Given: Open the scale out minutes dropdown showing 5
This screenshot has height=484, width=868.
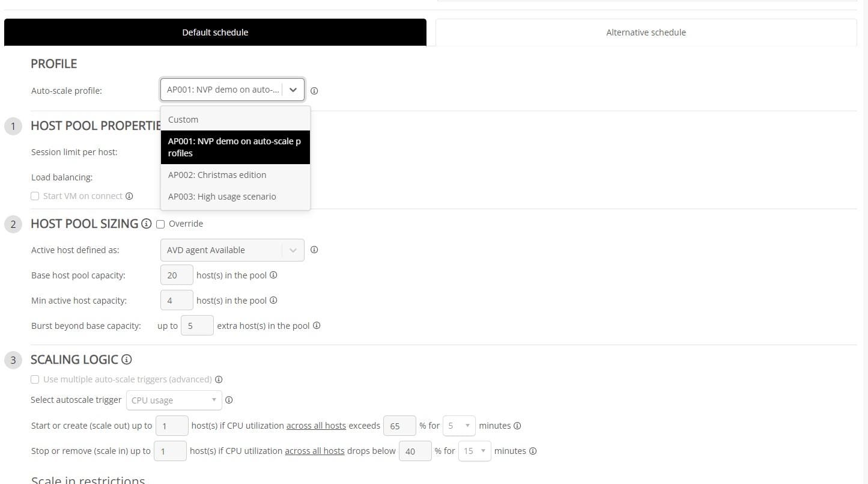Looking at the screenshot, I should (x=459, y=426).
